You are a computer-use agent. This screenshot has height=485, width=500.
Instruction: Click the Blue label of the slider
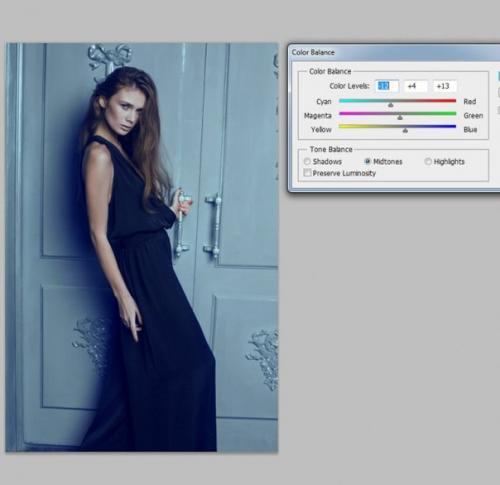tap(470, 129)
